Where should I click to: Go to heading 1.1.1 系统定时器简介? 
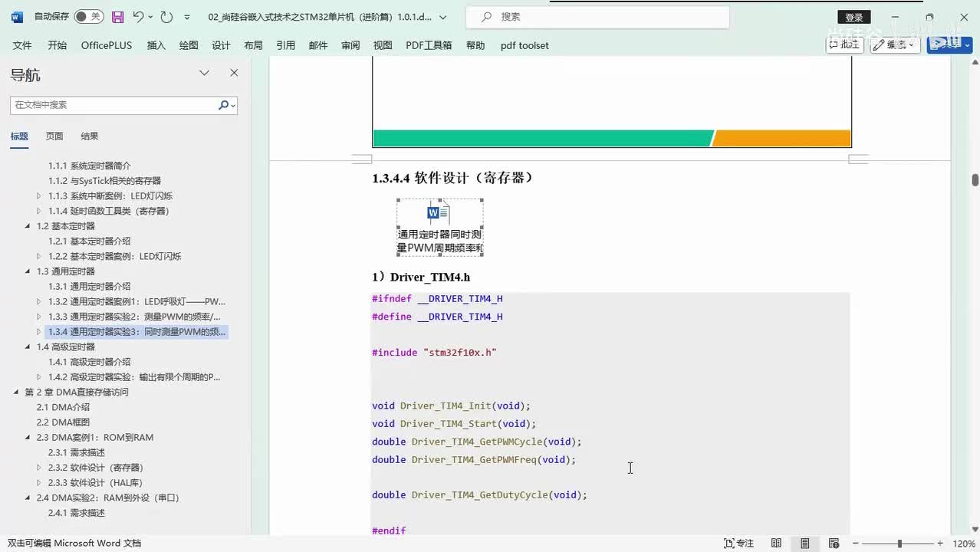(x=90, y=166)
